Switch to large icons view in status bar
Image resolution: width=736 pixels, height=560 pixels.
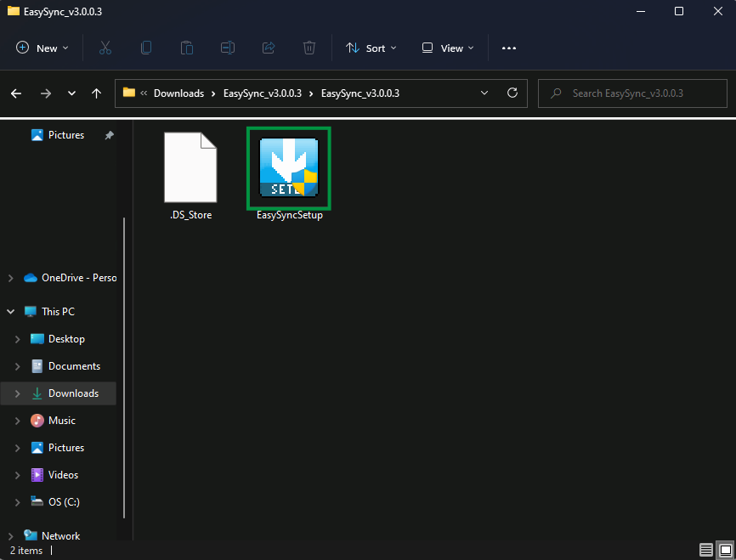pos(726,550)
